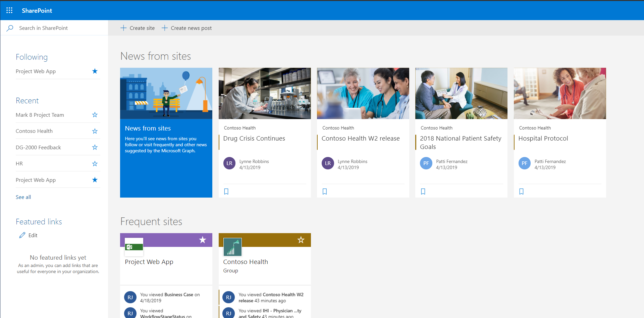
Task: Click the plus icon beside Create site
Action: [123, 28]
